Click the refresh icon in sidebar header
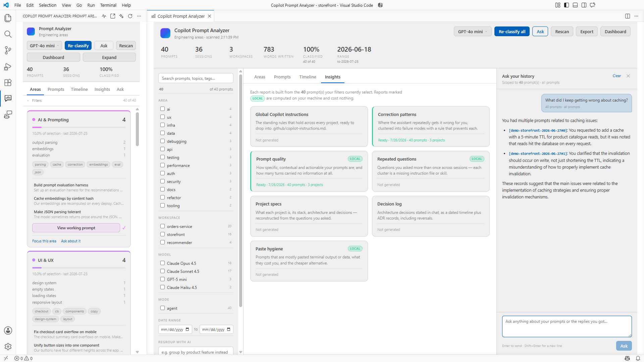The image size is (644, 362). point(130,16)
